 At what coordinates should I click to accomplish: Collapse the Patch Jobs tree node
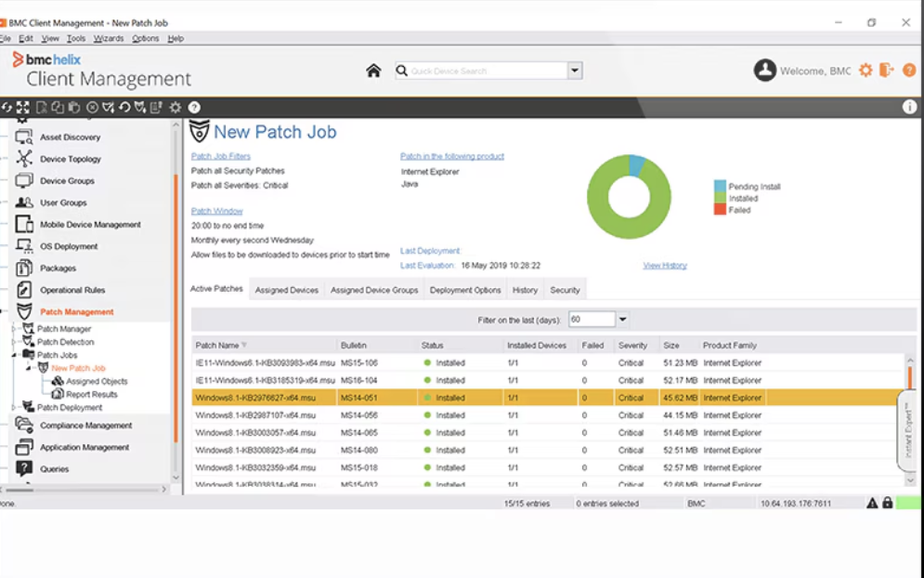coord(14,355)
